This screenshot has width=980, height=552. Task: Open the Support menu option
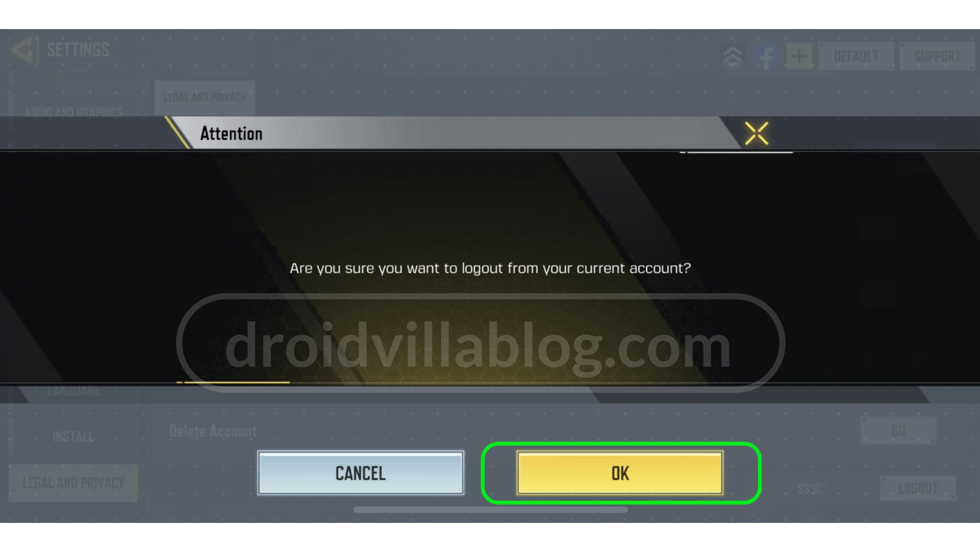click(x=938, y=55)
